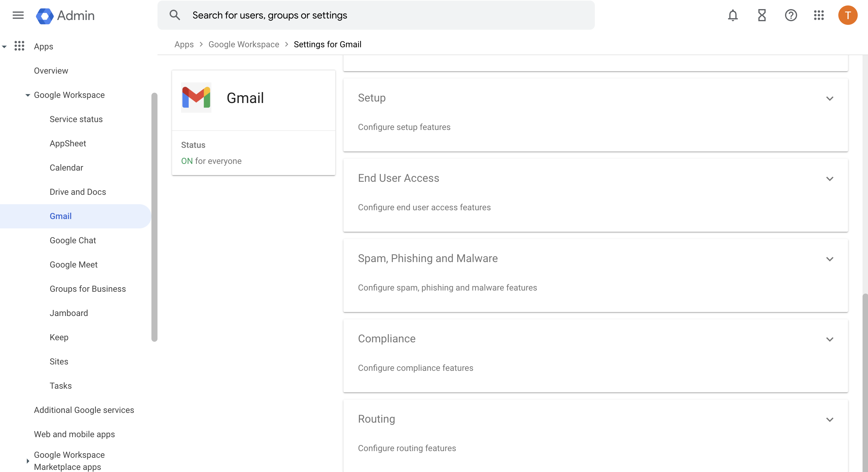
Task: Open Keep in the sidebar
Action: [x=59, y=337]
